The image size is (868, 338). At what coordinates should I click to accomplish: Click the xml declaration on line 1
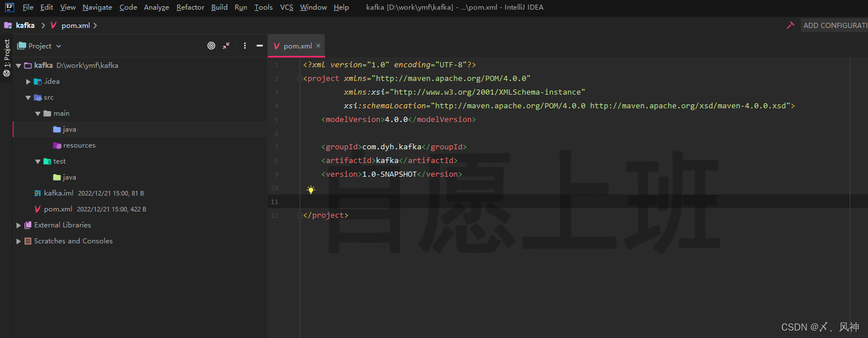(390, 65)
